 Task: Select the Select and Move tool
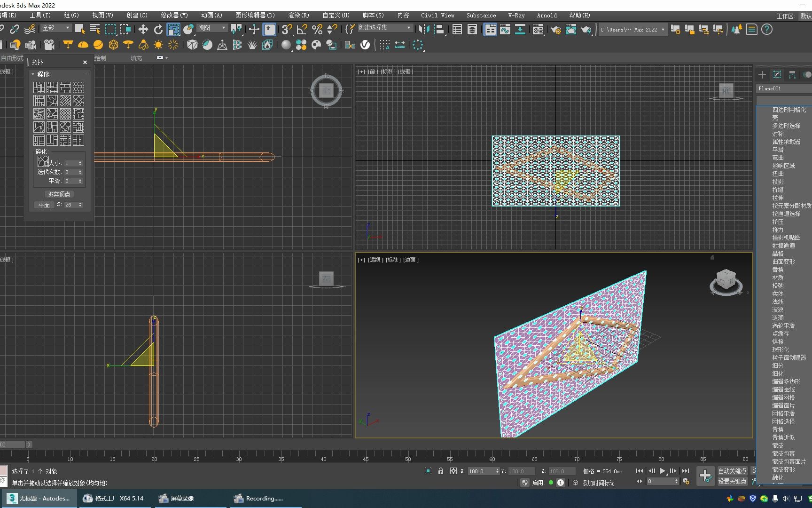143,29
